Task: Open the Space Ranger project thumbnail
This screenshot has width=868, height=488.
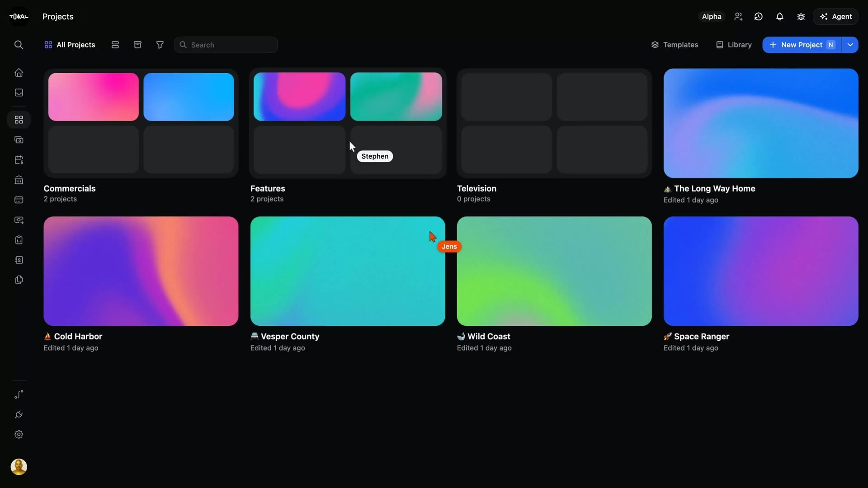Action: click(x=761, y=271)
